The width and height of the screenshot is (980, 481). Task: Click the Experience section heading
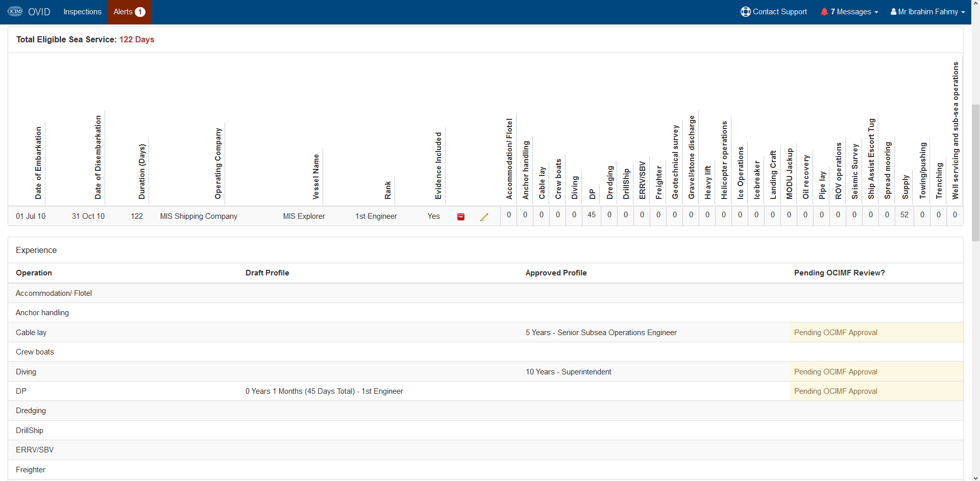click(x=36, y=250)
